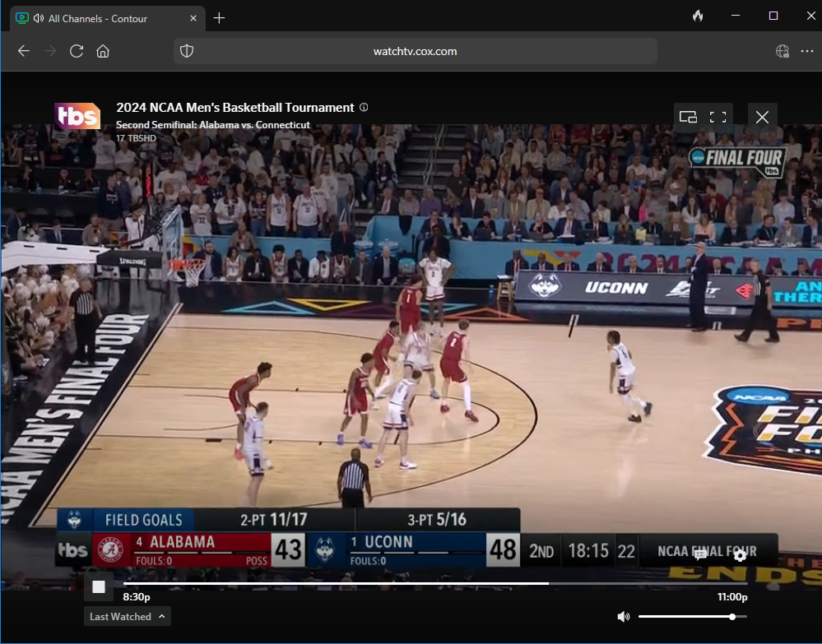Stop playback with the square stop button
Screen dimensions: 822x644
(99, 586)
